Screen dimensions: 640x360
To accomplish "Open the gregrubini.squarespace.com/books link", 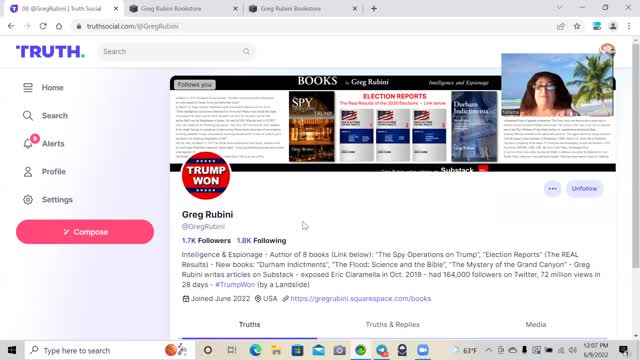I will [360, 298].
